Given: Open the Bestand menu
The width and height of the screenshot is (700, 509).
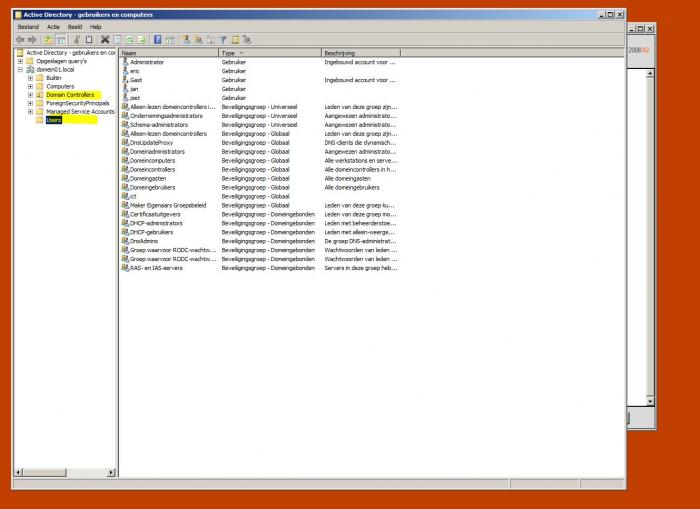Looking at the screenshot, I should [x=28, y=27].
